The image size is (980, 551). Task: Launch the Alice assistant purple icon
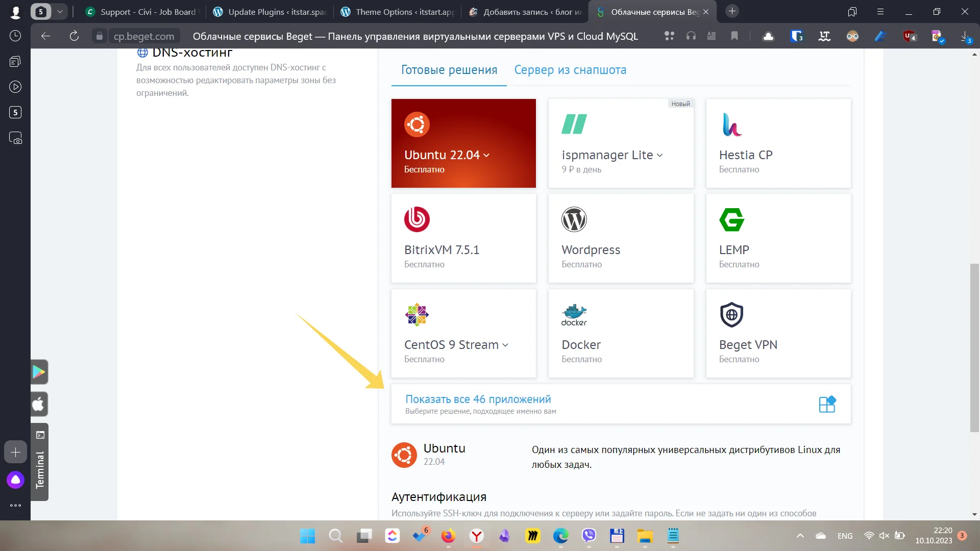pos(15,480)
